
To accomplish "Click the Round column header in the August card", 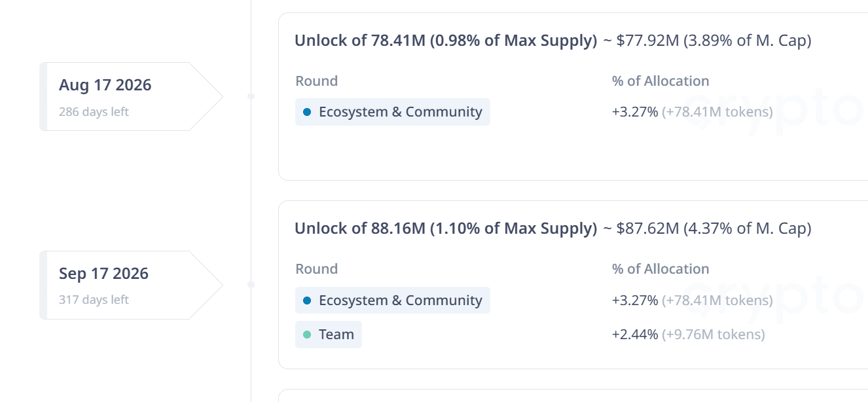I will tap(317, 81).
